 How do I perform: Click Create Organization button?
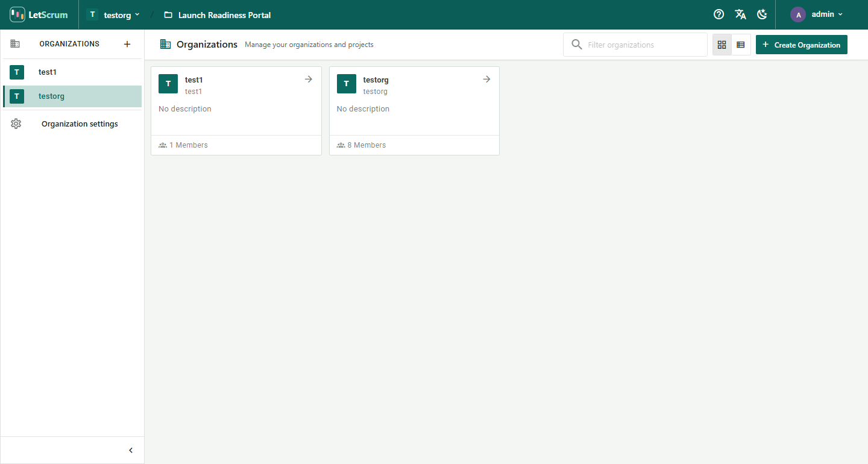pos(802,45)
